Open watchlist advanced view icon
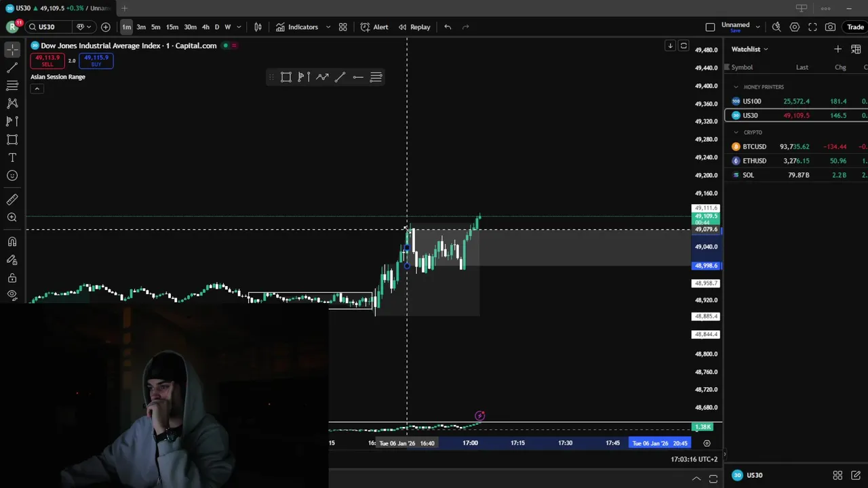The image size is (868, 488). pyautogui.click(x=856, y=49)
